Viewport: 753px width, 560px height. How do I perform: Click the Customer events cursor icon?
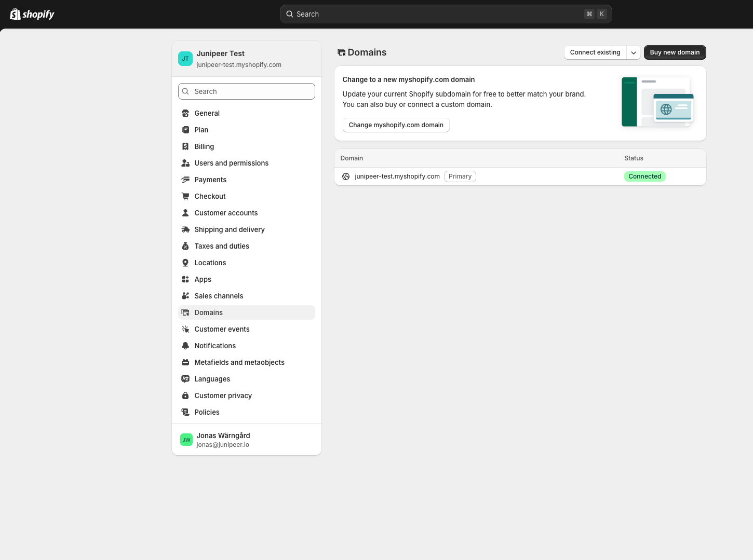185,329
